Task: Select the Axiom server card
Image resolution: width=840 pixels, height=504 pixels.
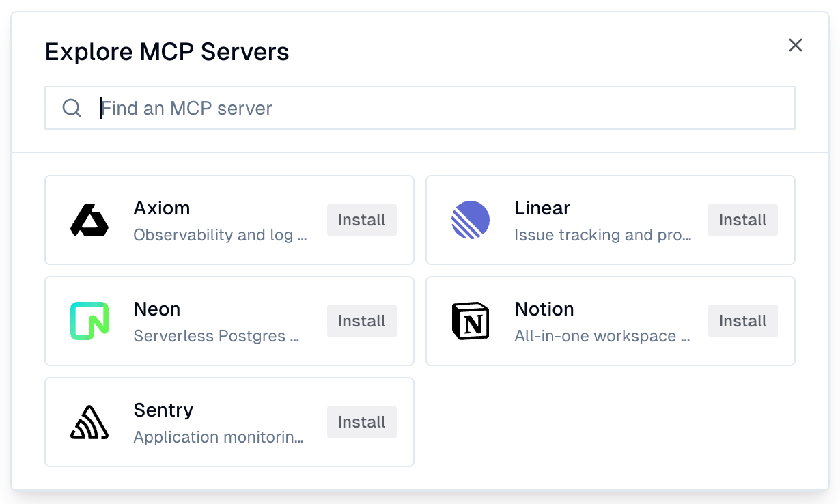Action: tap(229, 219)
